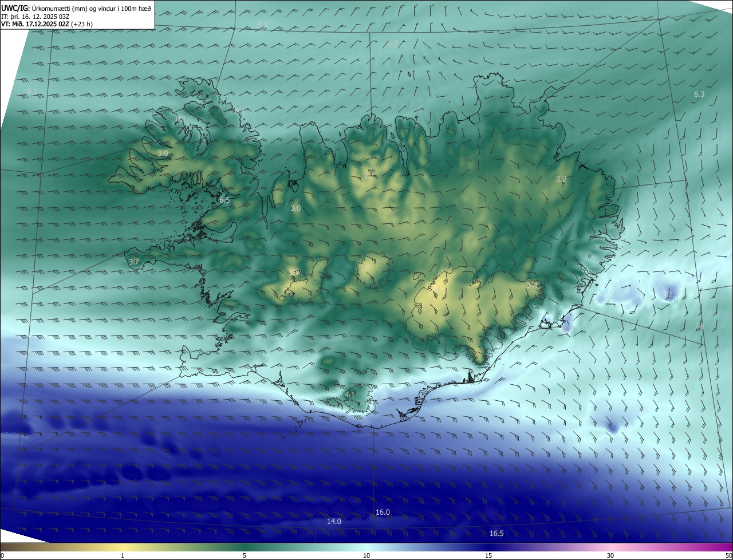Click the color scale label 5
The width and height of the screenshot is (733, 560).
point(245,555)
